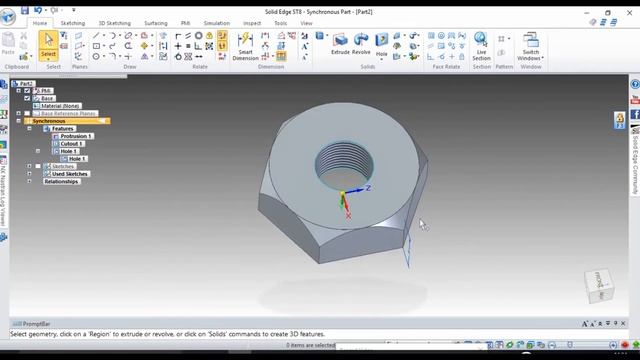Collapse the Synchronous node

coord(18,121)
